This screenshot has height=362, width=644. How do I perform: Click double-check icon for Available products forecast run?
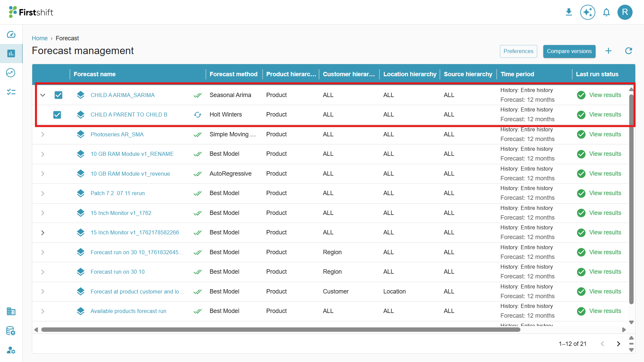(x=198, y=311)
